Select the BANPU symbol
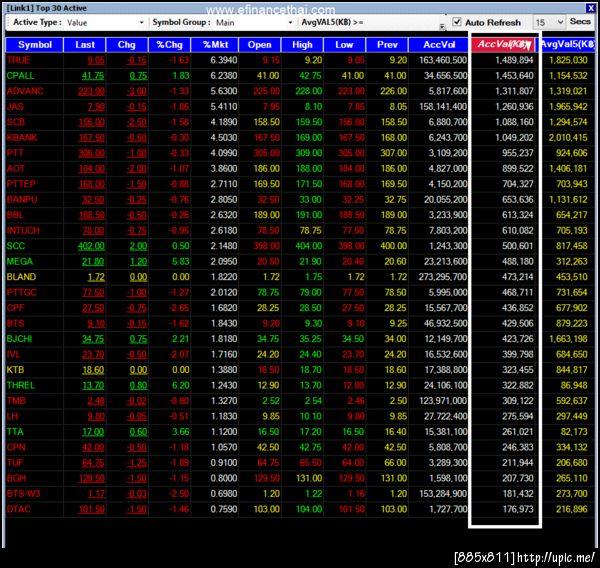This screenshot has width=600, height=568. click(x=22, y=199)
